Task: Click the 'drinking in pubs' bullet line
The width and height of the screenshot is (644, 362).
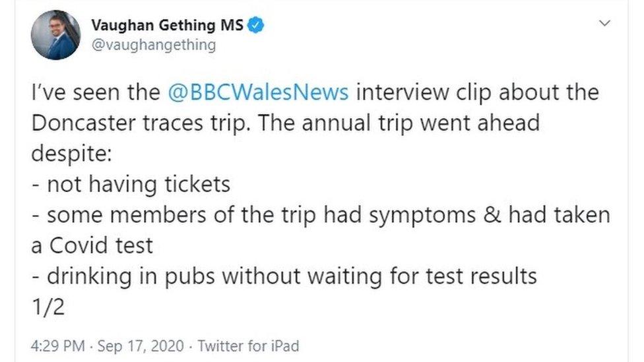Action: pos(284,276)
